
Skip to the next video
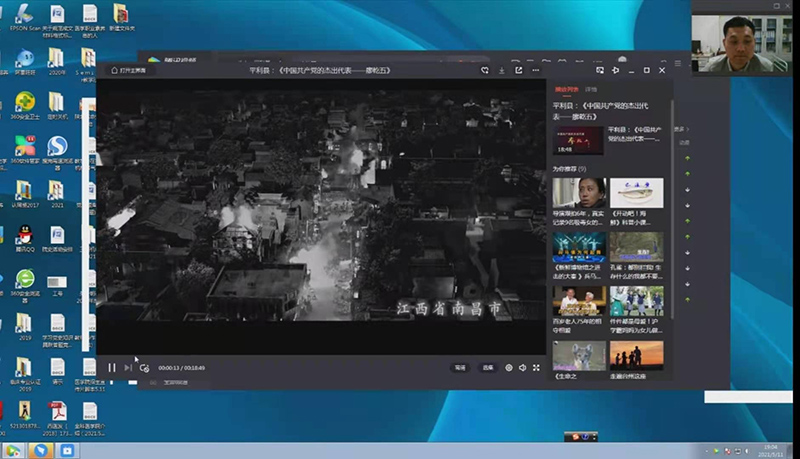(128, 368)
